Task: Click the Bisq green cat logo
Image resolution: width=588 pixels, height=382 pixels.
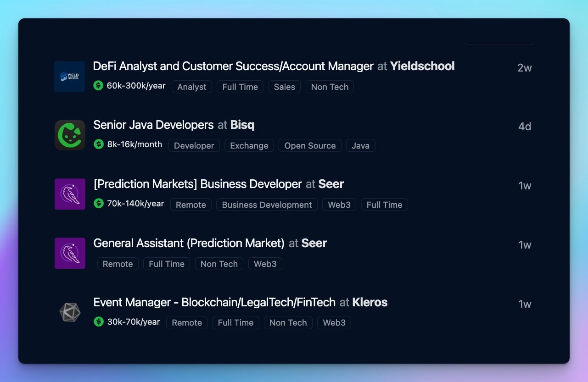Action: point(70,135)
